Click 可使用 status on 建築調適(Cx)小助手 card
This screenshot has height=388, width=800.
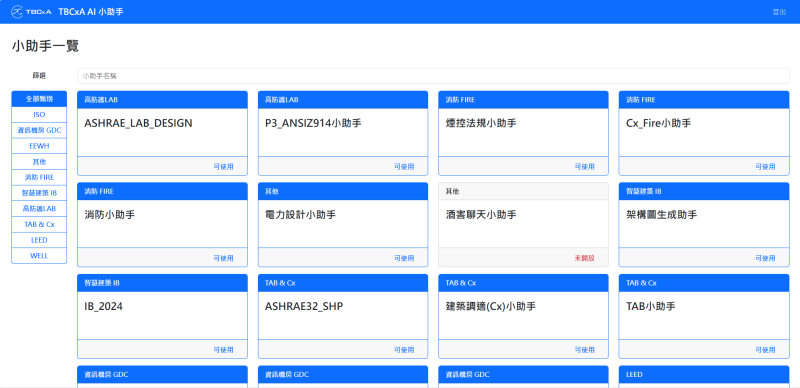(585, 350)
